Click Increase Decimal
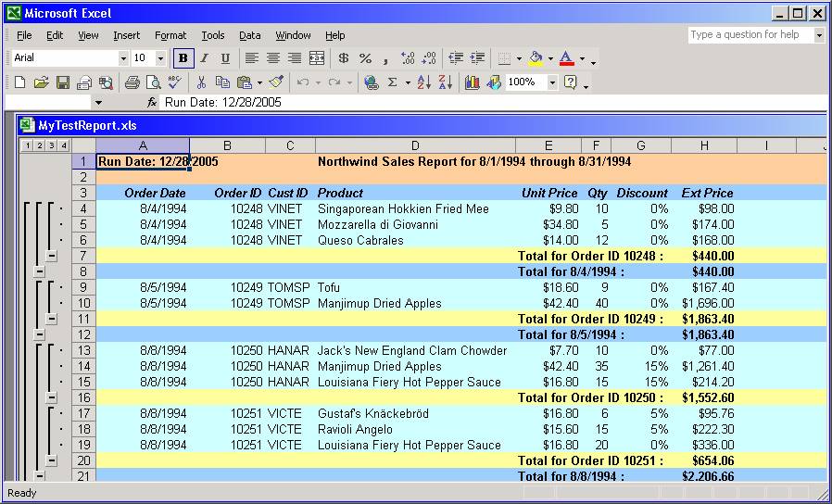 (408, 57)
